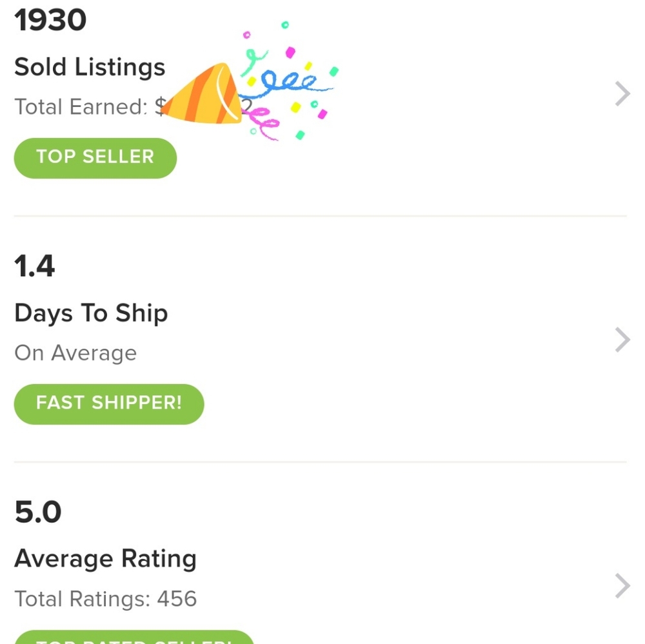Select the Days To Ship heading

click(91, 313)
